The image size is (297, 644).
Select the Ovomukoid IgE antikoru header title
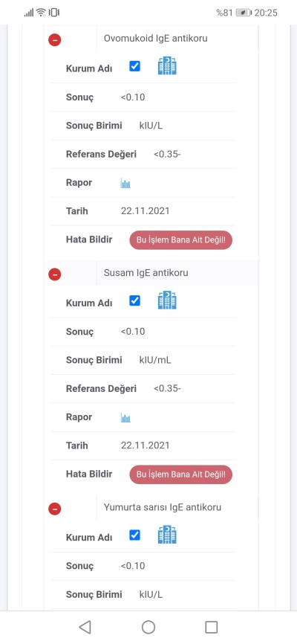(155, 39)
